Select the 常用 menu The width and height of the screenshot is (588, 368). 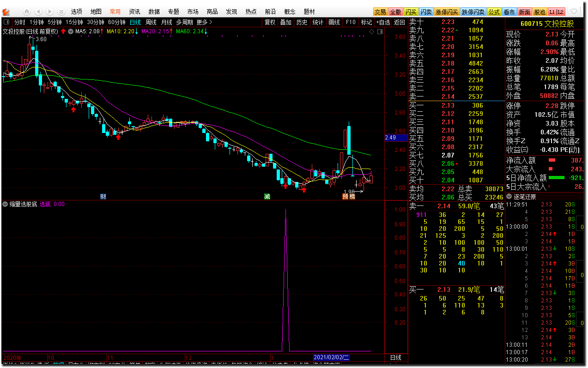pyautogui.click(x=115, y=12)
